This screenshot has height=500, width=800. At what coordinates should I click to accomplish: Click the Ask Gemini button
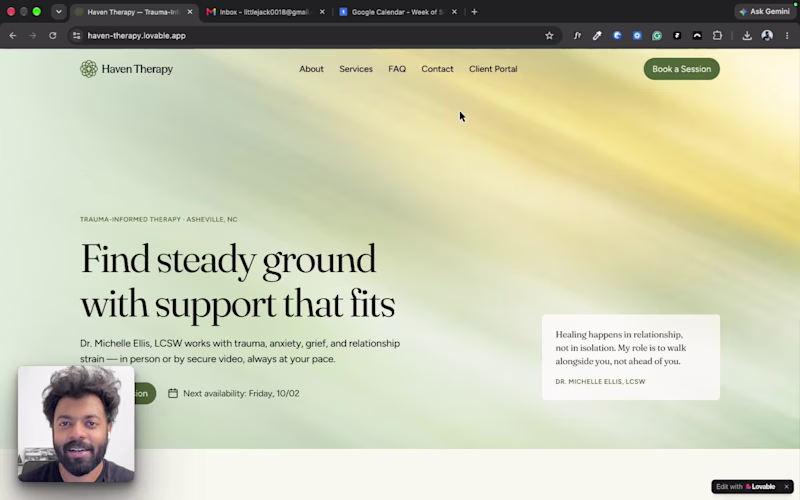(765, 12)
